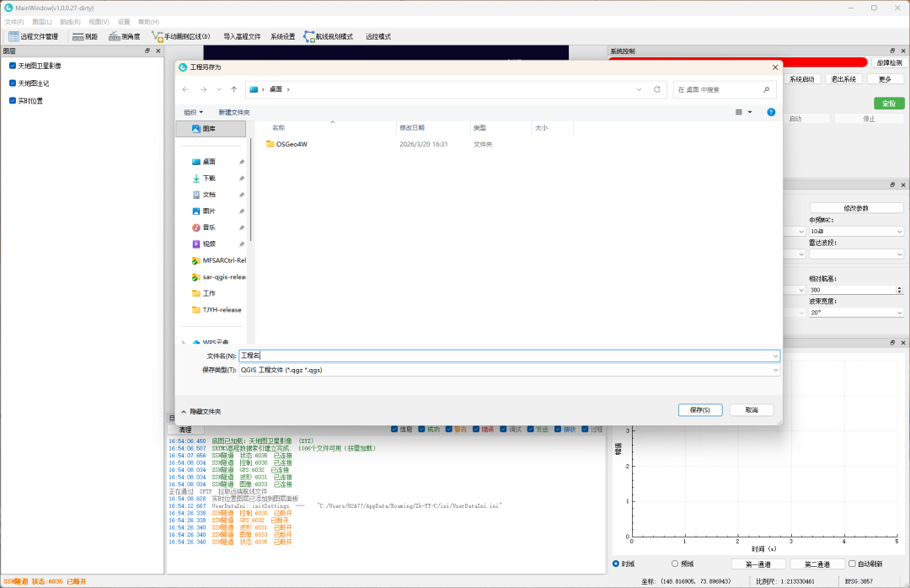Open the 雷达波段 dropdown
This screenshot has height=588, width=910.
point(856,254)
